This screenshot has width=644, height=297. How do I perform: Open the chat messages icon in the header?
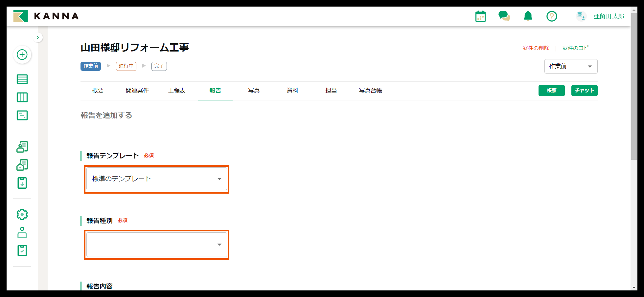coord(504,16)
